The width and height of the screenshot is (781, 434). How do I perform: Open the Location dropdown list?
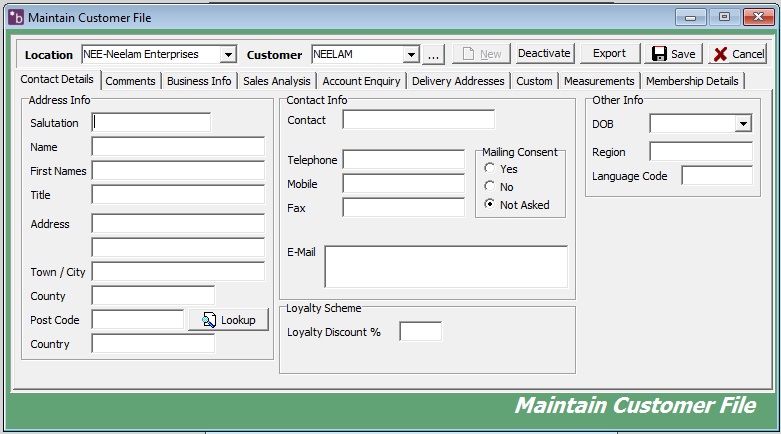228,54
